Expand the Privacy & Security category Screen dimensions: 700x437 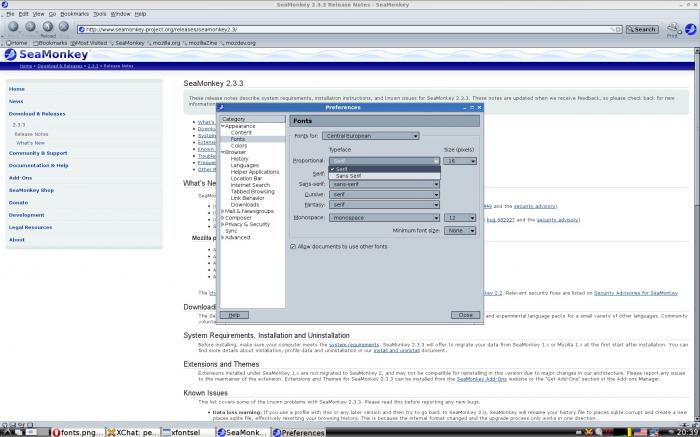223,224
